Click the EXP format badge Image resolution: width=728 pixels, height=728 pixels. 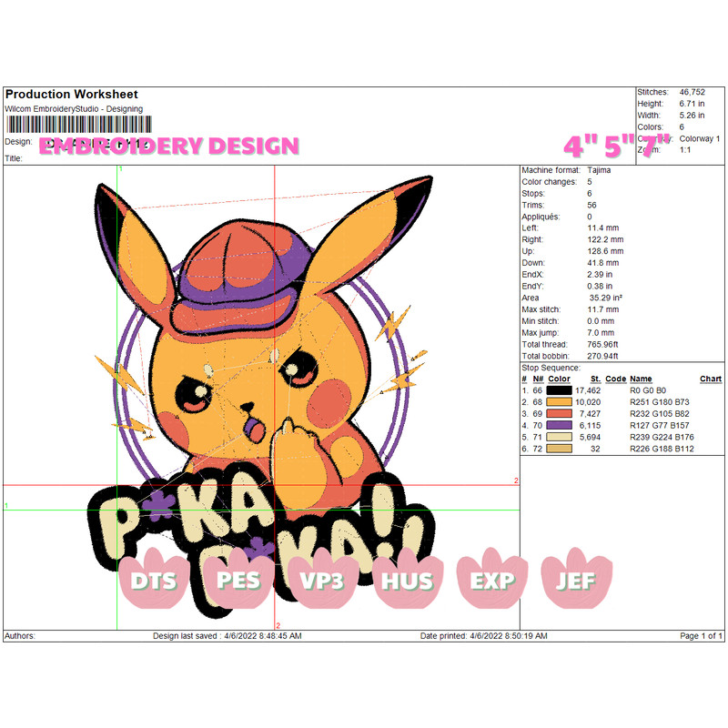click(x=492, y=580)
